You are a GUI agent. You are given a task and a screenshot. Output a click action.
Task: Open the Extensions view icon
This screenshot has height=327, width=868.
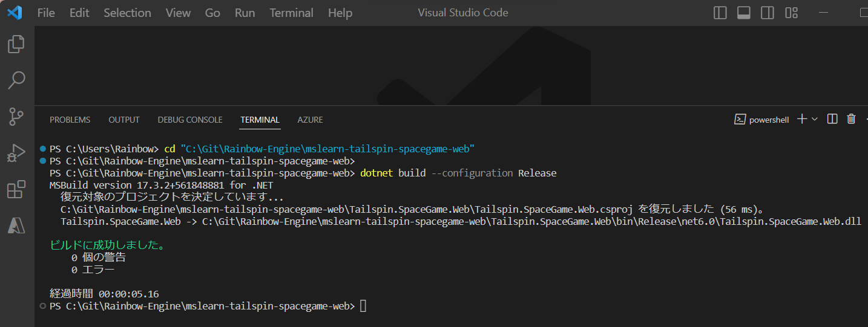16,189
